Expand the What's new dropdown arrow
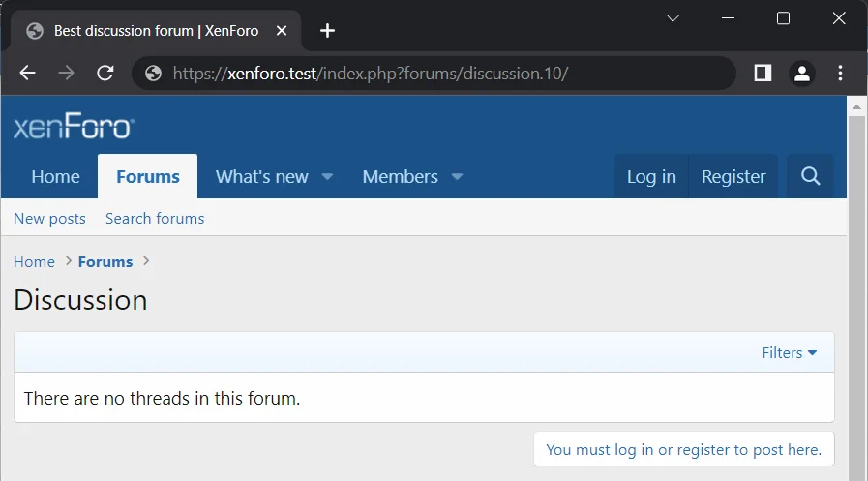Viewport: 868px width, 481px height. coord(327,177)
